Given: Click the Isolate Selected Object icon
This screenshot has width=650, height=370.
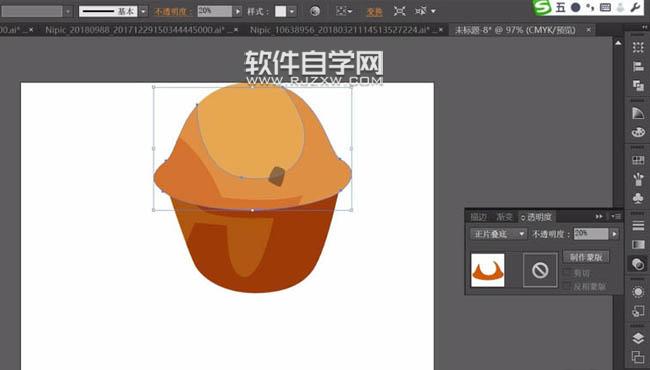Looking at the screenshot, I should click(400, 11).
